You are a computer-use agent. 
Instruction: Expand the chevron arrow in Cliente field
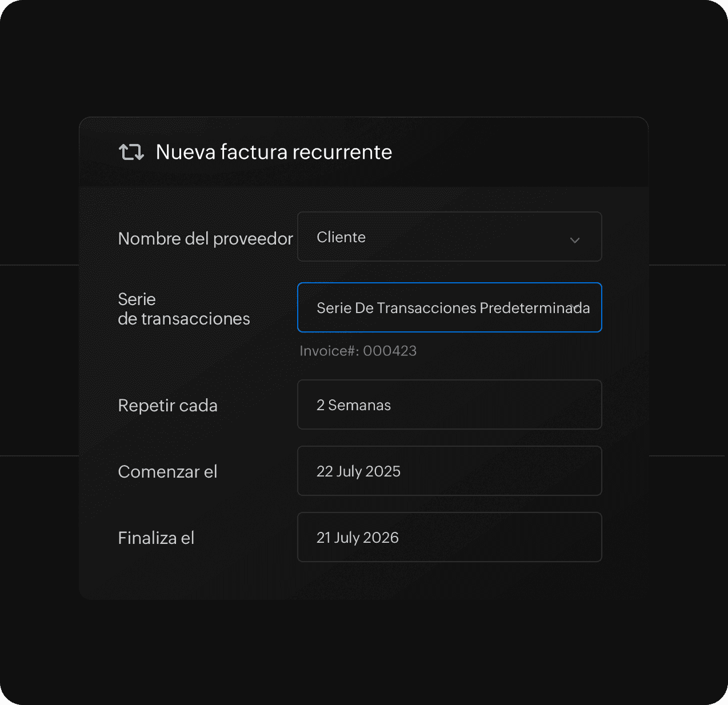click(575, 240)
